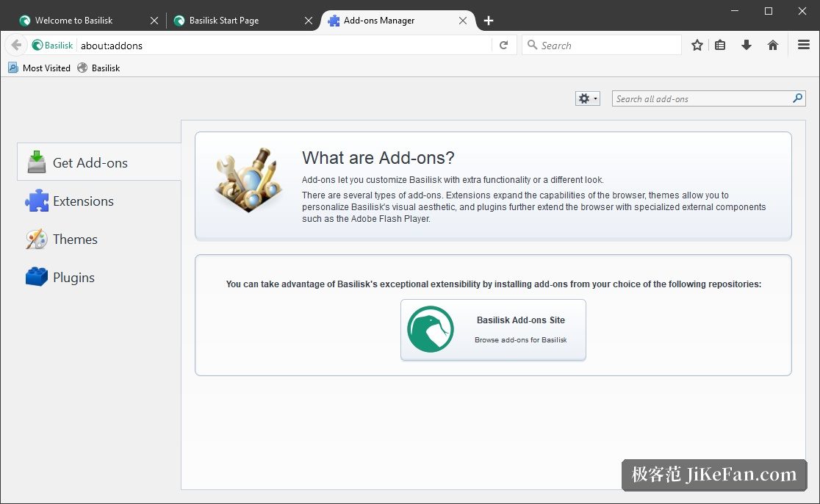The width and height of the screenshot is (820, 504).
Task: Open Most Visited bookmarks folder
Action: (x=39, y=68)
